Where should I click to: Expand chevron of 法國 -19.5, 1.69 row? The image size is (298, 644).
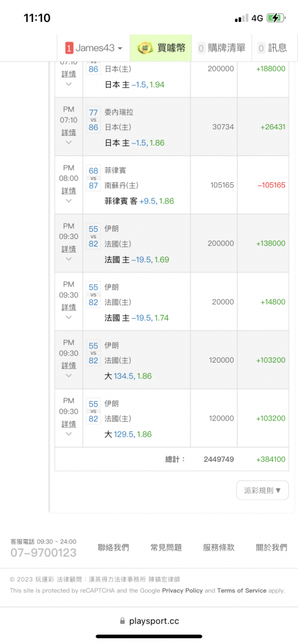click(69, 259)
